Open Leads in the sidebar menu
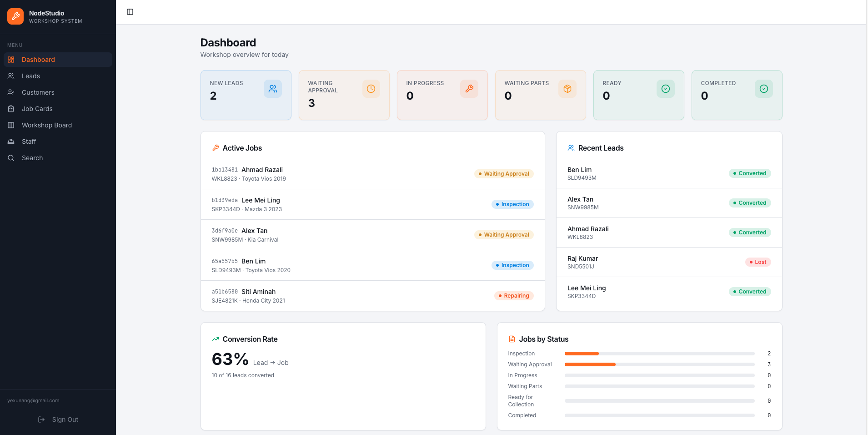Viewport: 868px width, 435px height. click(58, 76)
